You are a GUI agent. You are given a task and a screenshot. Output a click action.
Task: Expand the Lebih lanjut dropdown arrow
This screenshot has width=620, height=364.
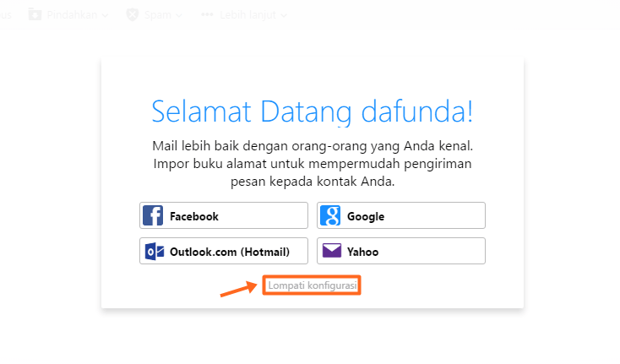coord(284,15)
